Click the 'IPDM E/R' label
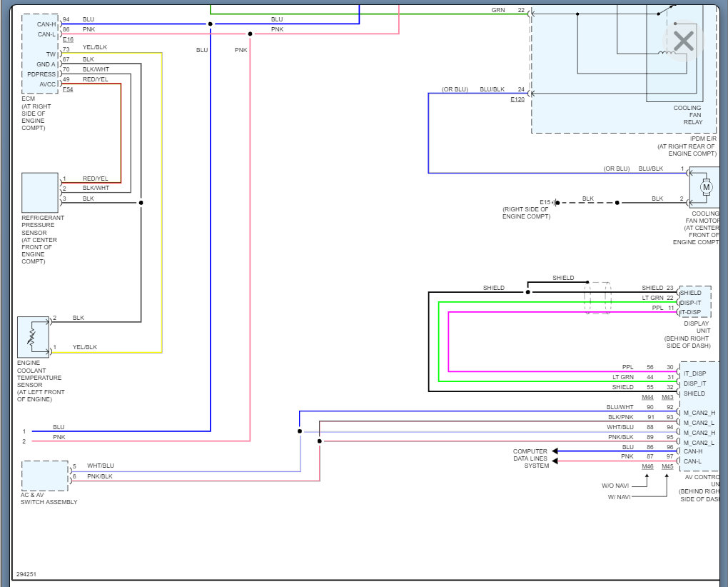This screenshot has height=587, width=728. 703,139
